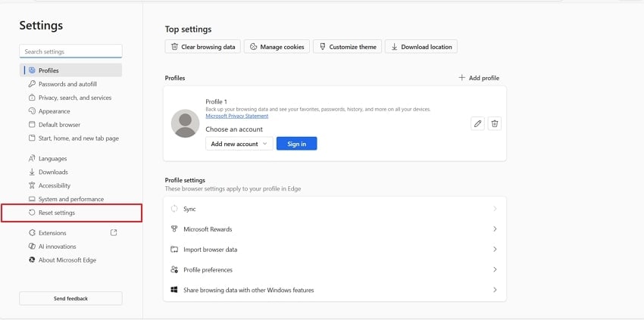Image resolution: width=644 pixels, height=320 pixels.
Task: Click the Downloads arrow icon in the sidebar
Action: [x=32, y=172]
